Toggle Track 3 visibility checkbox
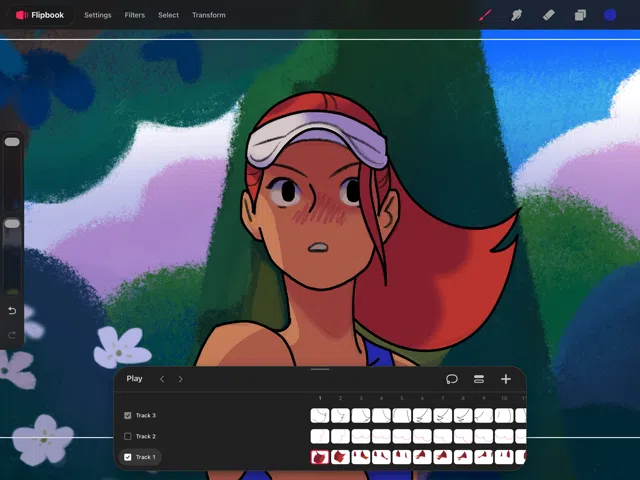 pyautogui.click(x=128, y=416)
